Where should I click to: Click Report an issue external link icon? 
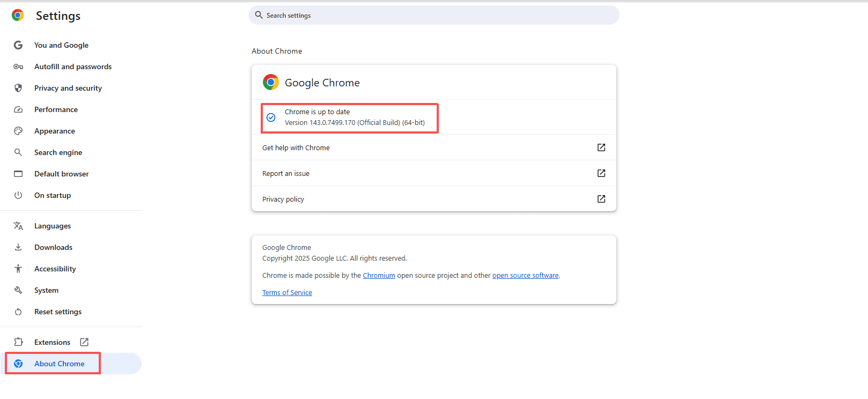[x=601, y=173]
